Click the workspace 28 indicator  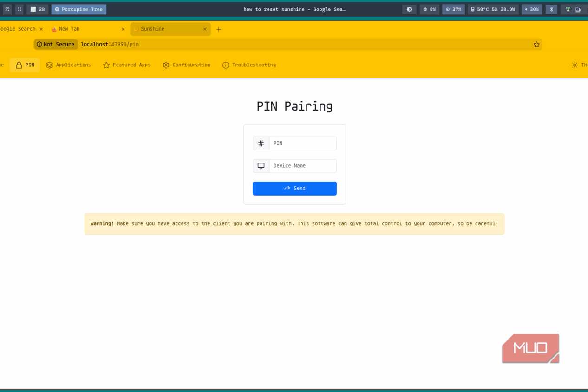(x=38, y=9)
